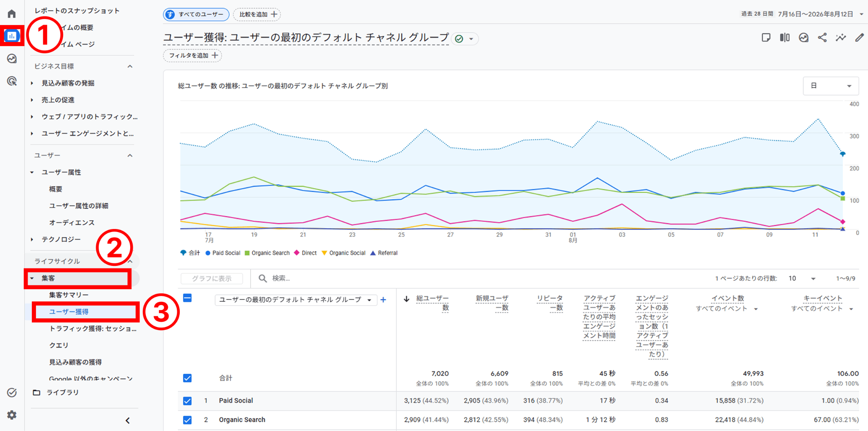Click the 新規ユーザー数 column header
Image resolution: width=868 pixels, height=431 pixels.
(x=492, y=303)
